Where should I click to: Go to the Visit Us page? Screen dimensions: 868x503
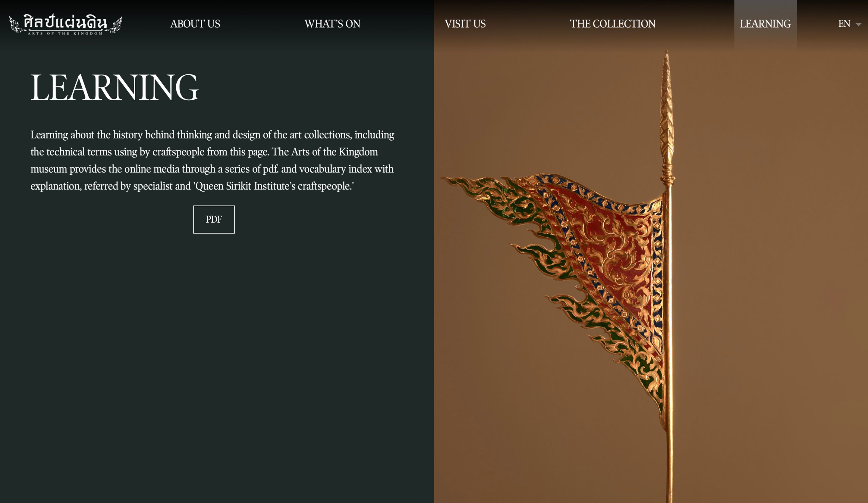coord(465,24)
